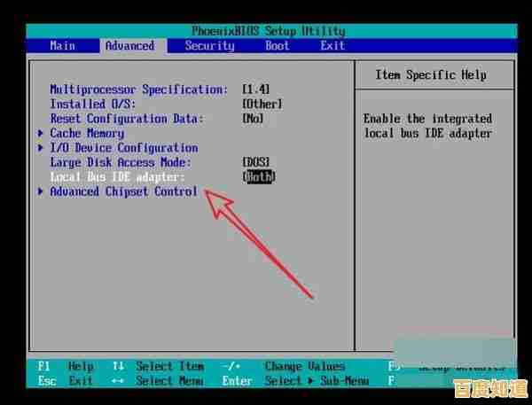Select the highlighted [Both] IDE adapter value
Viewport: 532px width, 405px height.
pos(259,177)
